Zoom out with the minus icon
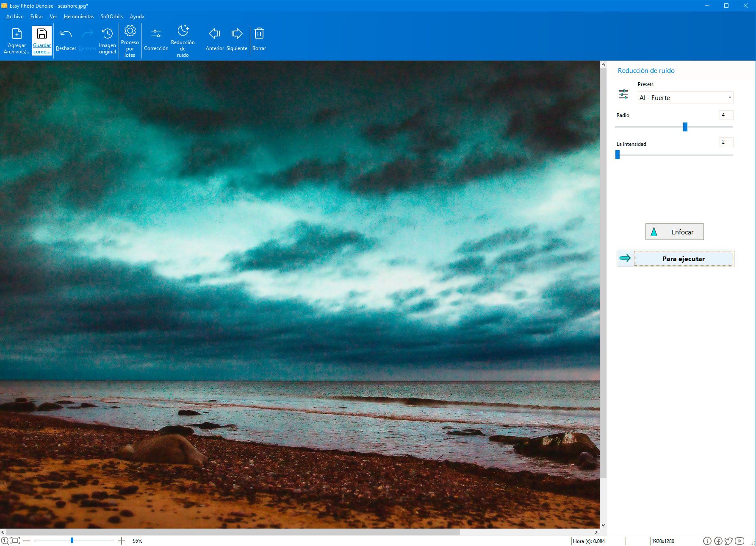The image size is (756, 546). coord(27,541)
